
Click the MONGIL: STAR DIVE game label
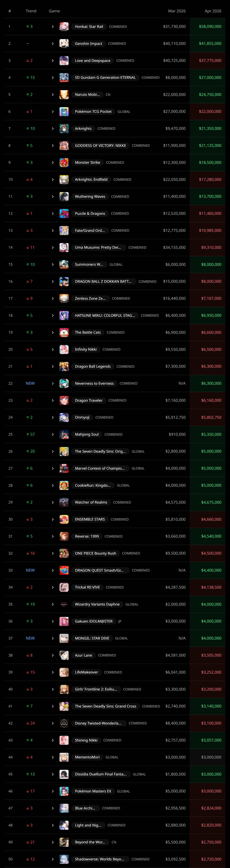click(x=92, y=638)
